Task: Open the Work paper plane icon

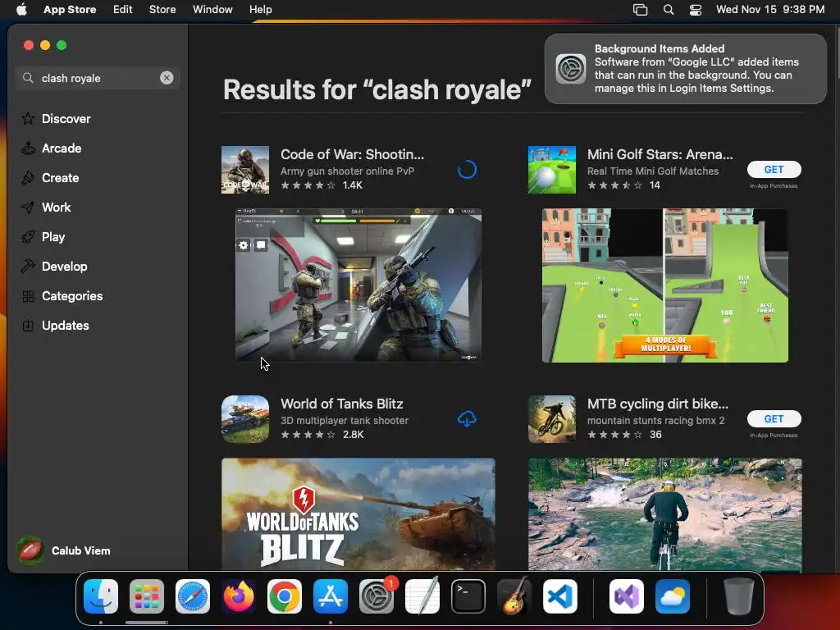Action: (28, 208)
